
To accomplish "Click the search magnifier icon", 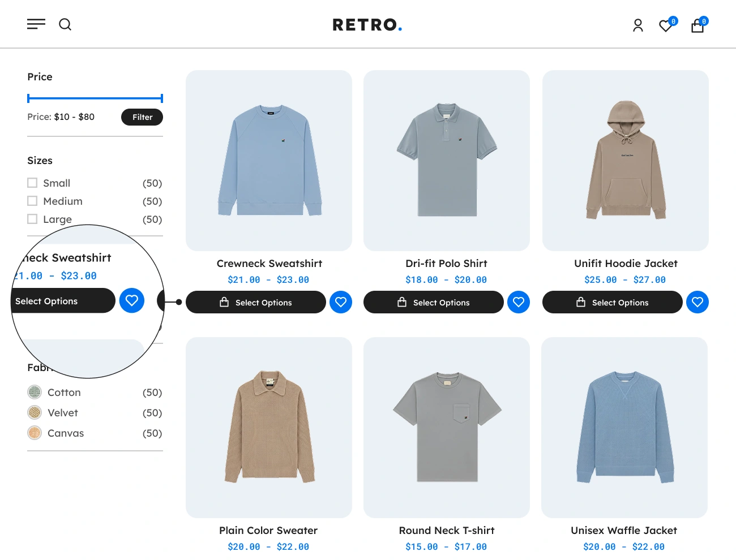I will coord(65,24).
